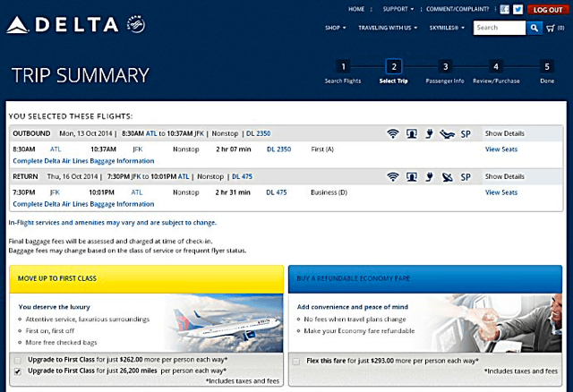Uncheck Upgrade to First Class for 26,200 miles
This screenshot has width=573, height=392.
(18, 371)
